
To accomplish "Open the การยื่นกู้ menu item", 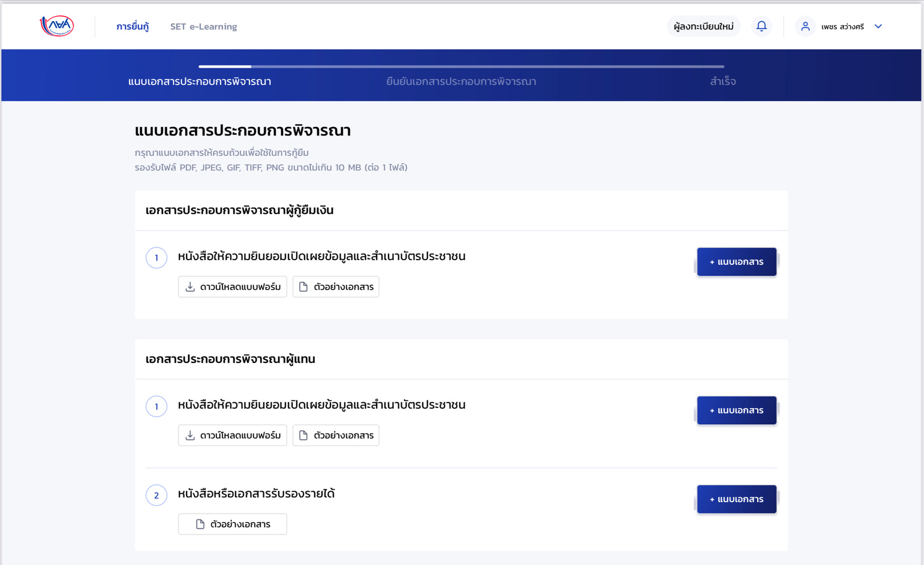I will pyautogui.click(x=133, y=26).
